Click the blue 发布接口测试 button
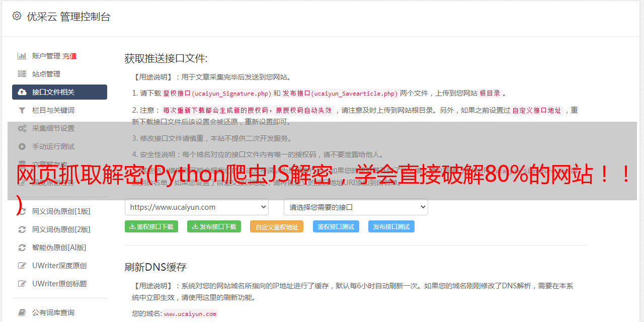The width and height of the screenshot is (644, 322). (391, 226)
